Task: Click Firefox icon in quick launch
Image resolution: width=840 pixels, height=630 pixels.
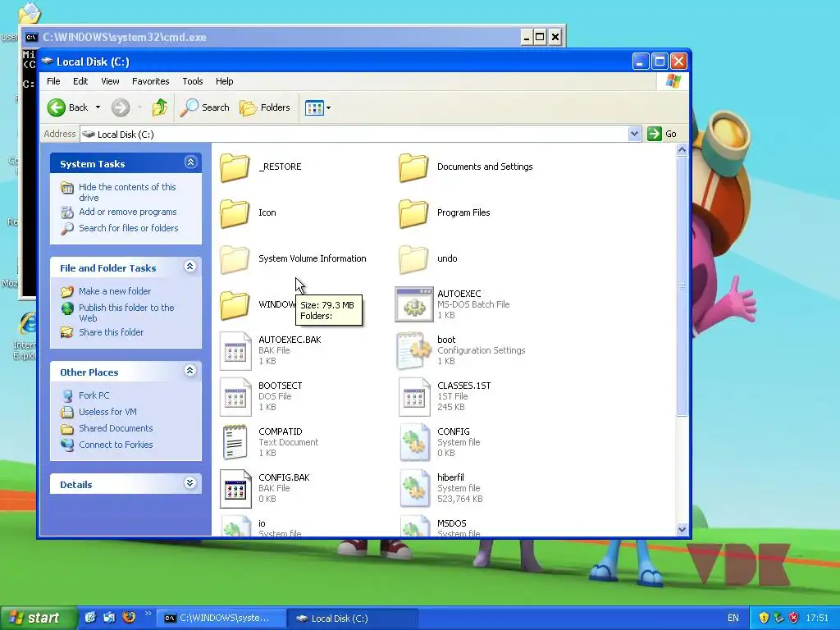Action: (x=129, y=617)
